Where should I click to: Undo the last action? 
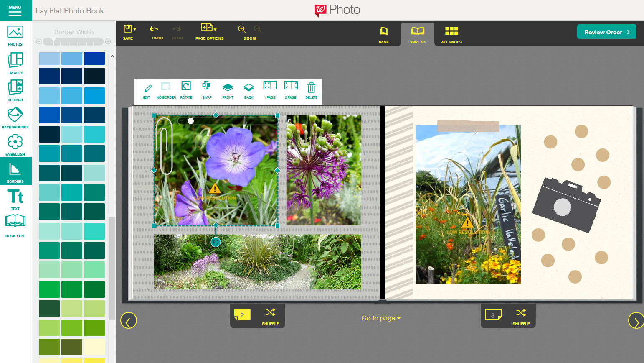157,32
